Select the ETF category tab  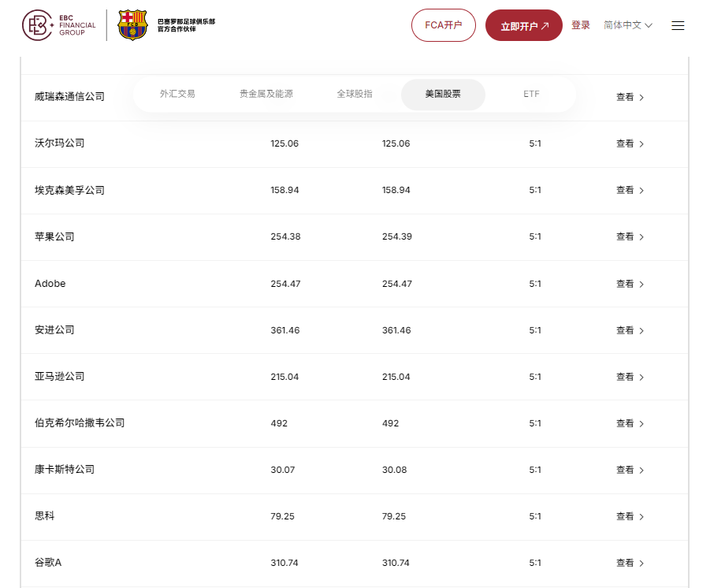tap(531, 94)
